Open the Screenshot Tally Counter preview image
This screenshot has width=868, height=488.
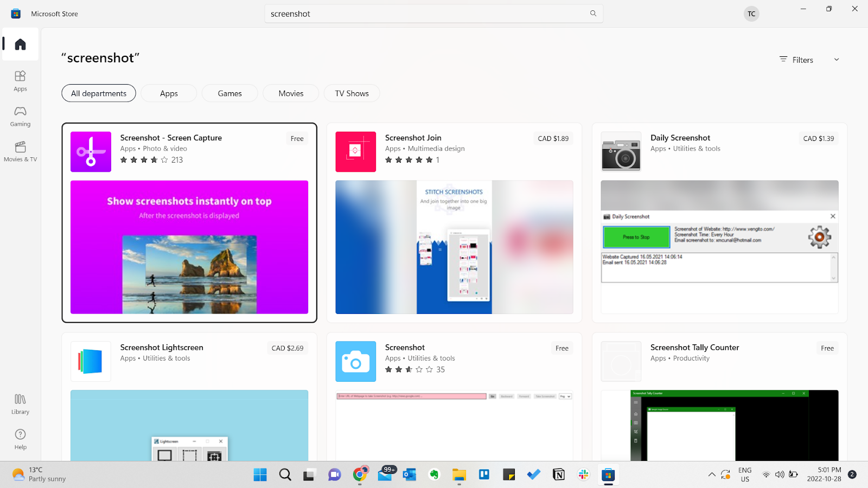719,426
